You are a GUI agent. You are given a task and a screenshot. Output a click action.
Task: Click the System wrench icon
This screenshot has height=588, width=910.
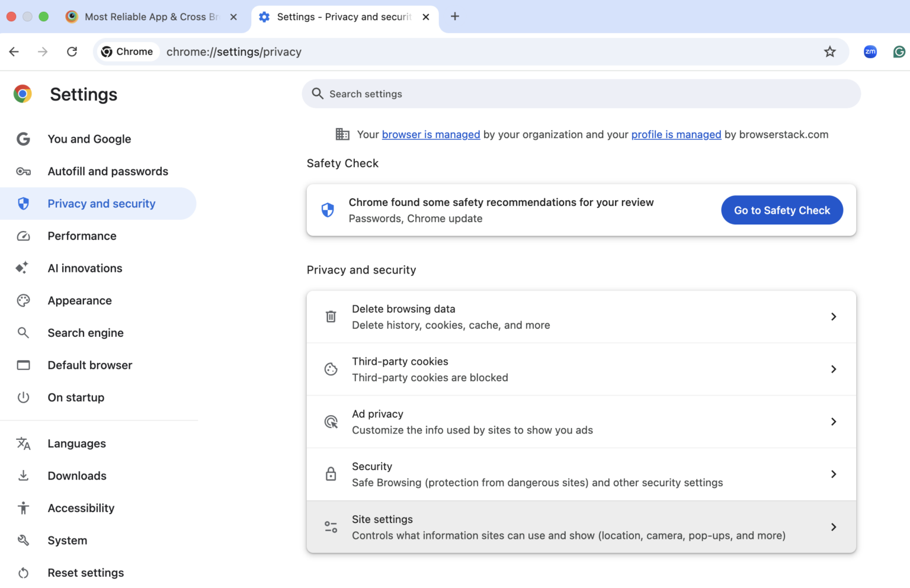[x=24, y=540]
